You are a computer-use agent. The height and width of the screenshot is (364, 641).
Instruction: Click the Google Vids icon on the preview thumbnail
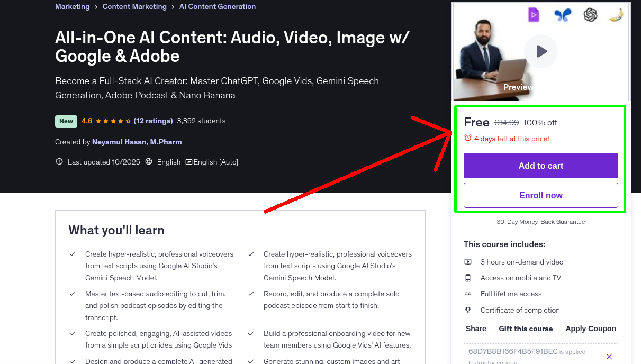(x=534, y=14)
